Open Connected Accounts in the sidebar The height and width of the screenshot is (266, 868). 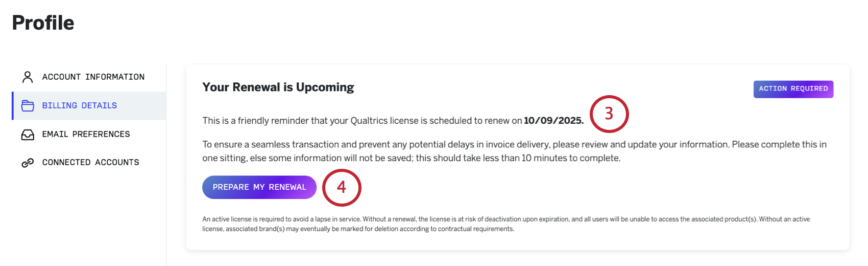89,163
